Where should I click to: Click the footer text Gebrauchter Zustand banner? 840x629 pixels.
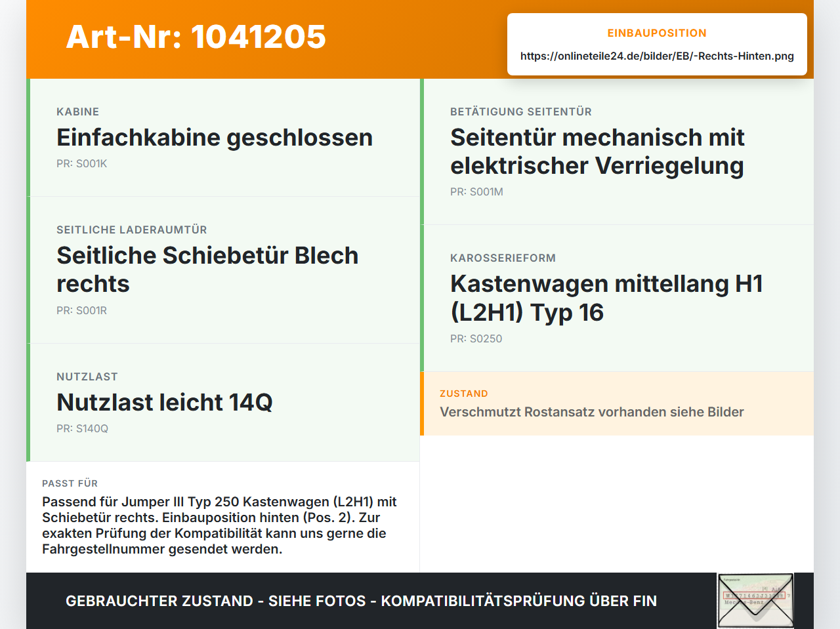[361, 601]
